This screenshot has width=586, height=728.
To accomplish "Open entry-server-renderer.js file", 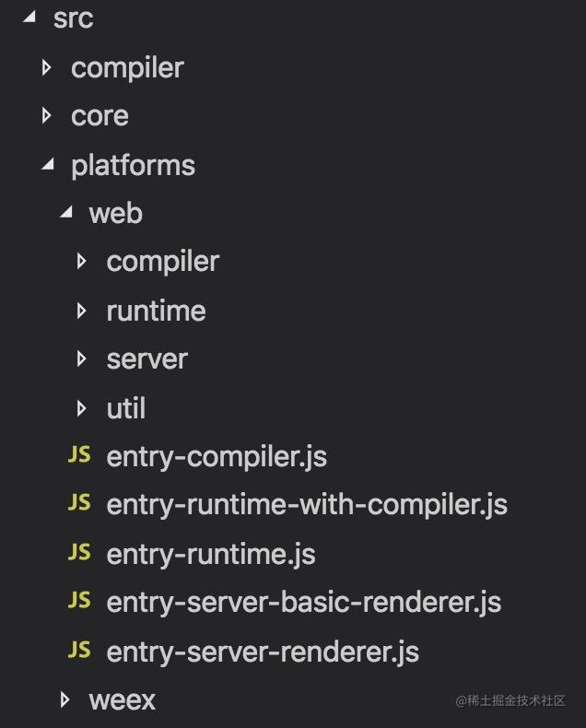I will [263, 652].
